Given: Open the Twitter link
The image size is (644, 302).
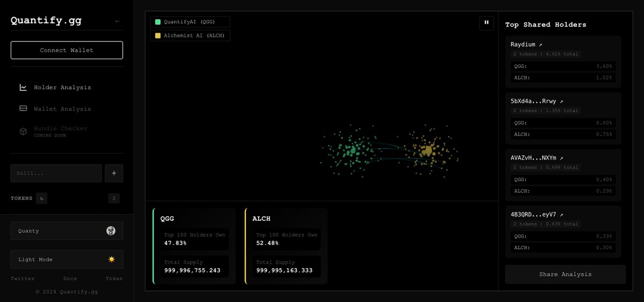Looking at the screenshot, I should [23, 278].
